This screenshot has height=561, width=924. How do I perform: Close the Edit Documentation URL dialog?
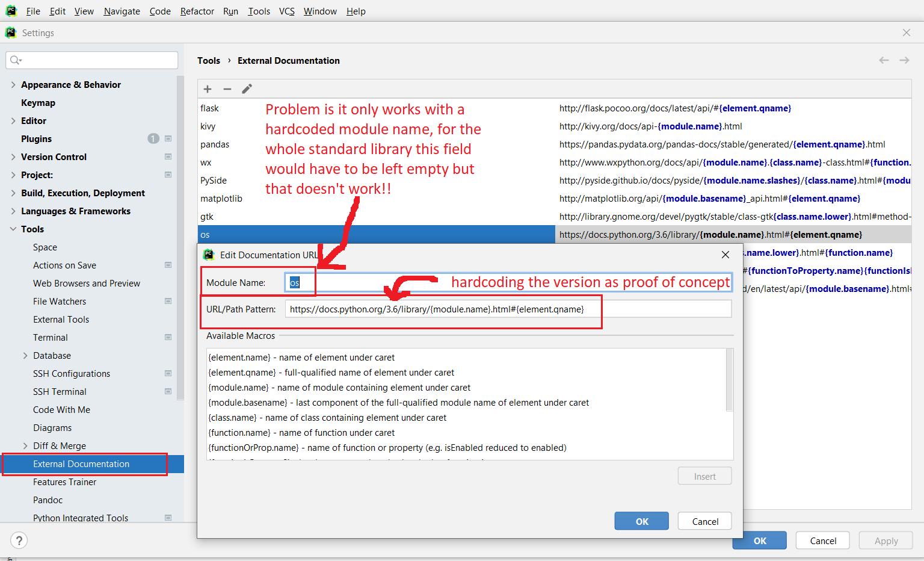tap(725, 255)
